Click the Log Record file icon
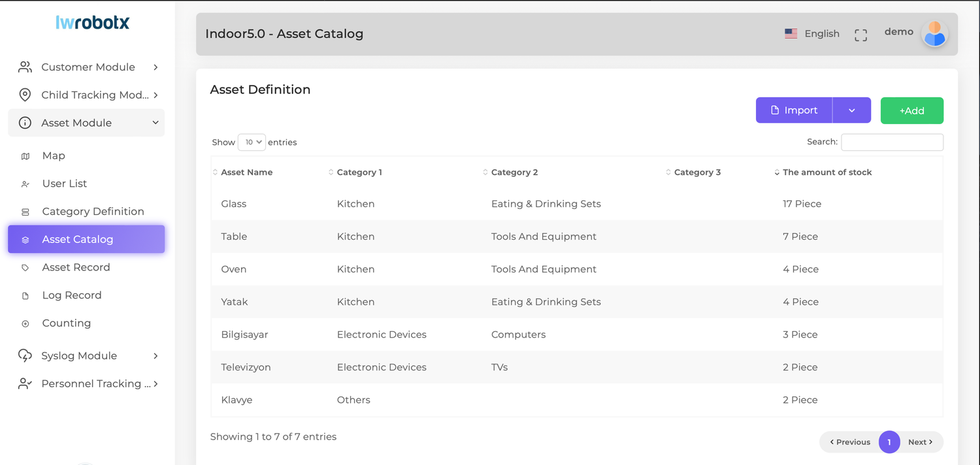This screenshot has width=980, height=465. point(25,296)
